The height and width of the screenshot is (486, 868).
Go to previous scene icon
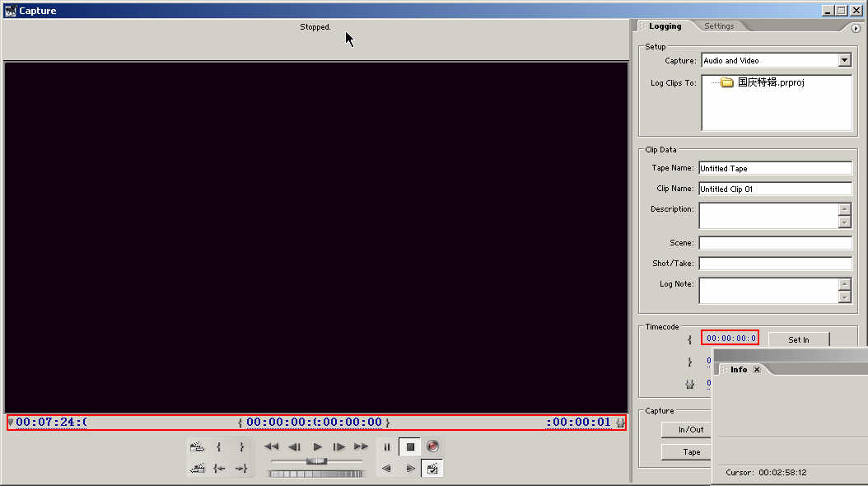pyautogui.click(x=197, y=468)
